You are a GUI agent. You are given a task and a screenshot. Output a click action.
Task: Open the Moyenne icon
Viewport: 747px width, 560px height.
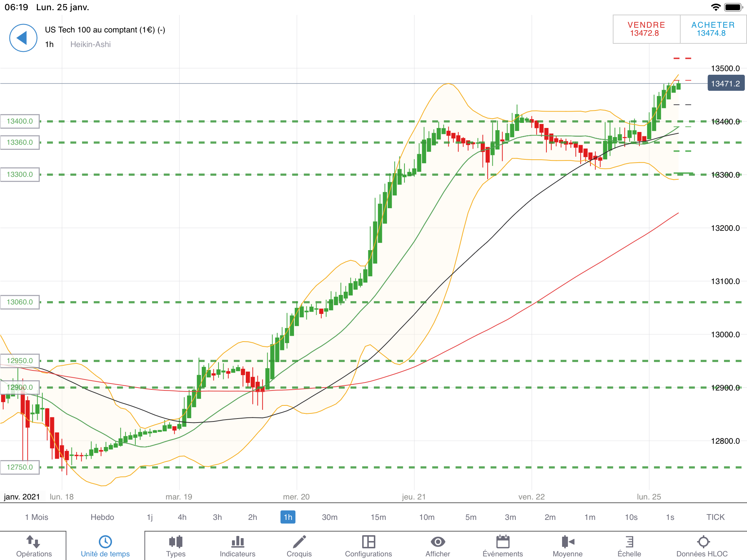pos(568,542)
